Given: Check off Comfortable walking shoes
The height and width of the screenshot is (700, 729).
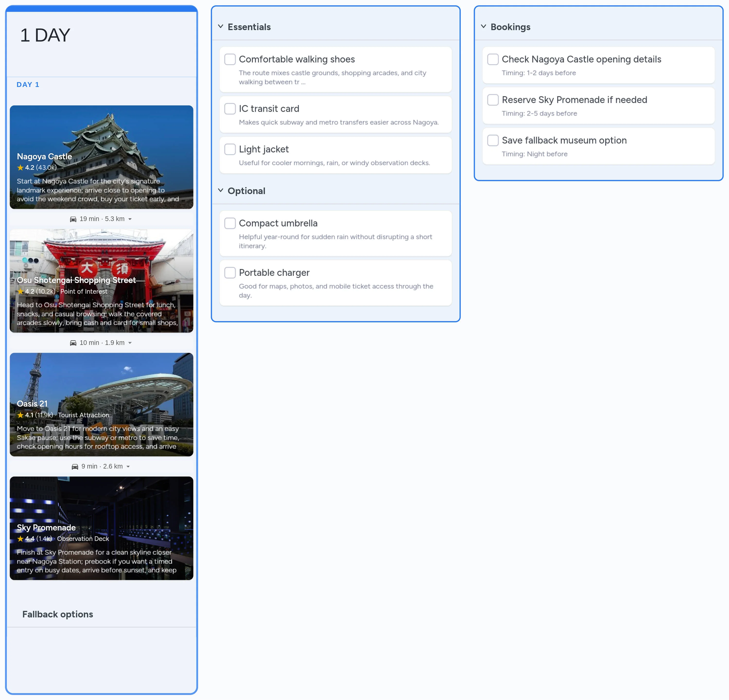Looking at the screenshot, I should pyautogui.click(x=230, y=59).
